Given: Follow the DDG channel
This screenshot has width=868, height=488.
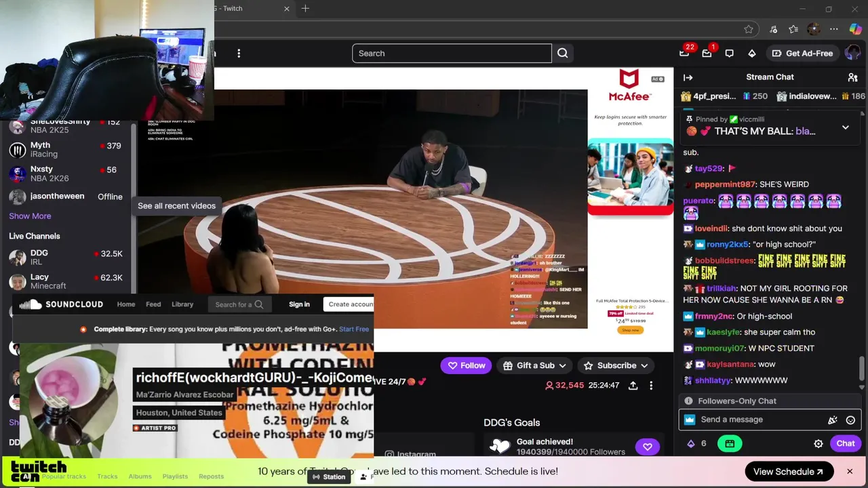Looking at the screenshot, I should (x=466, y=365).
